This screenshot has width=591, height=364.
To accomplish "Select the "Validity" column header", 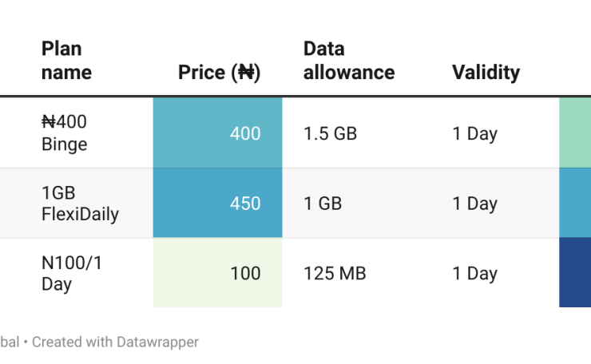I will tap(486, 73).
